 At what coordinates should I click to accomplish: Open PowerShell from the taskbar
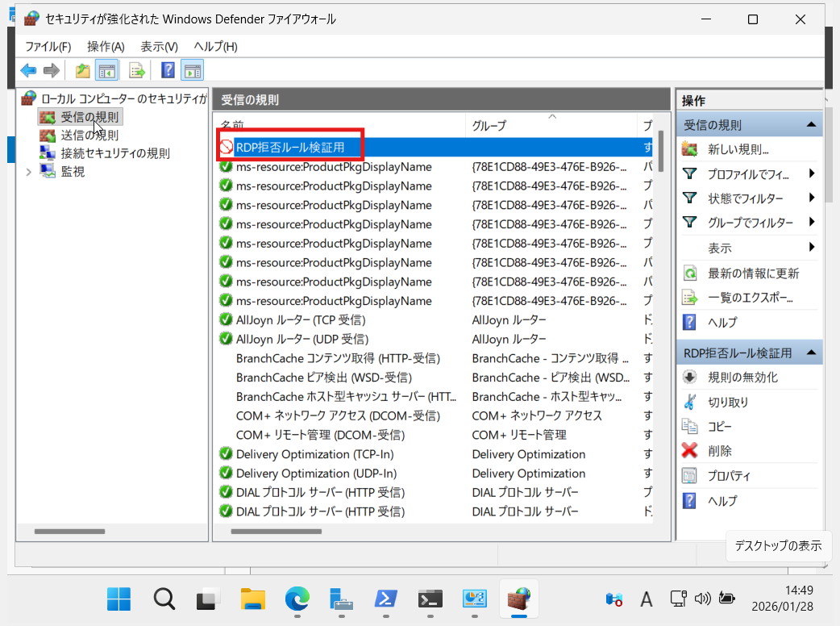[x=385, y=599]
